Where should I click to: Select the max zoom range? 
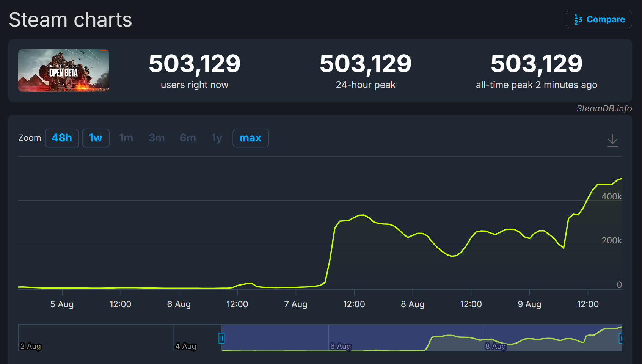coord(250,138)
